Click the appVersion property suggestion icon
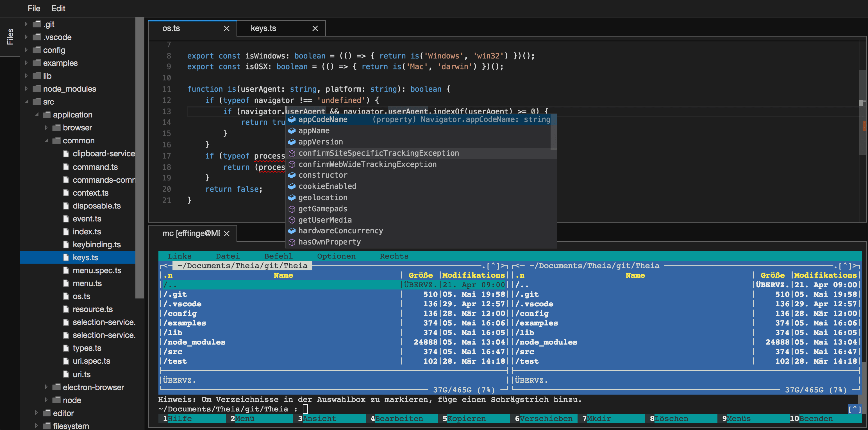This screenshot has height=430, width=868. click(292, 142)
